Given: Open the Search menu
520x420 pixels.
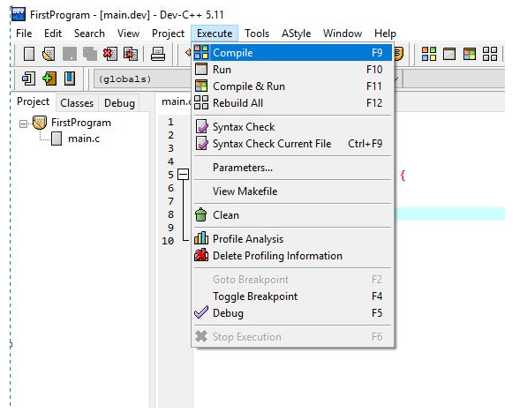Looking at the screenshot, I should click(x=89, y=34).
